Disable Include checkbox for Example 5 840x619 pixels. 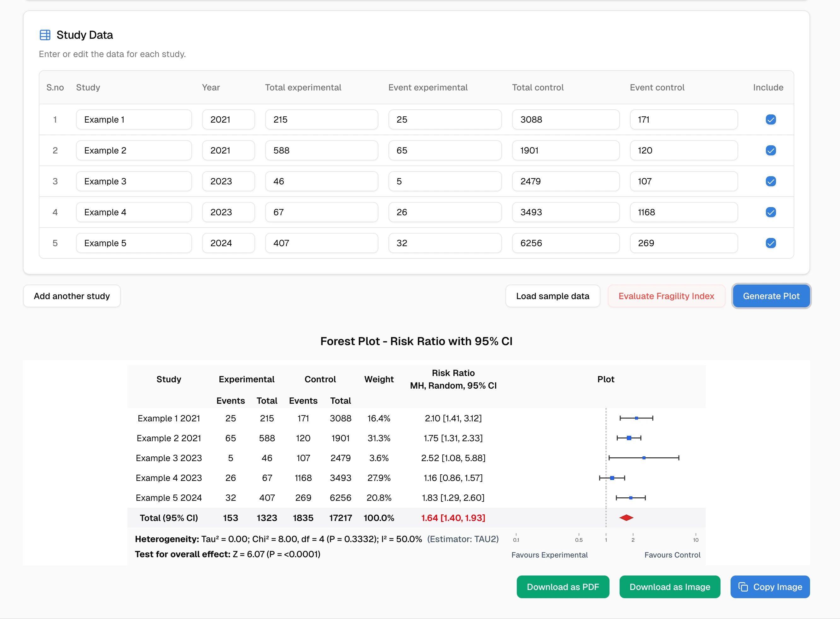point(771,243)
